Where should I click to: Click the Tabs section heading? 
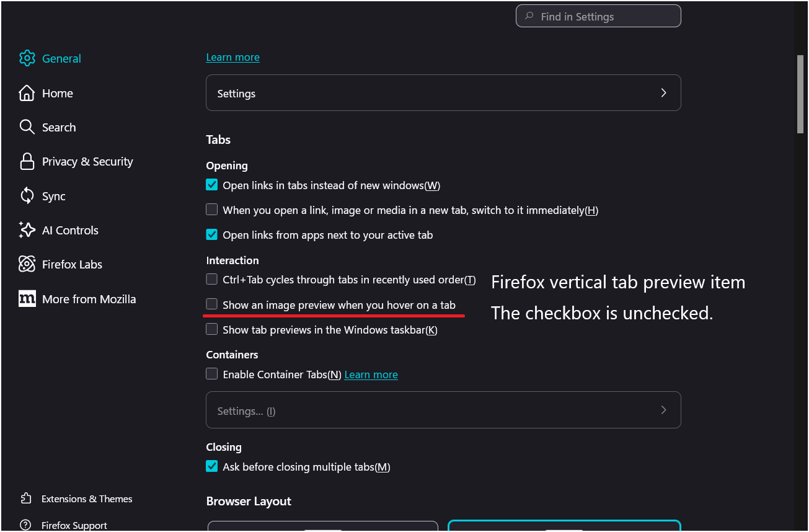218,140
